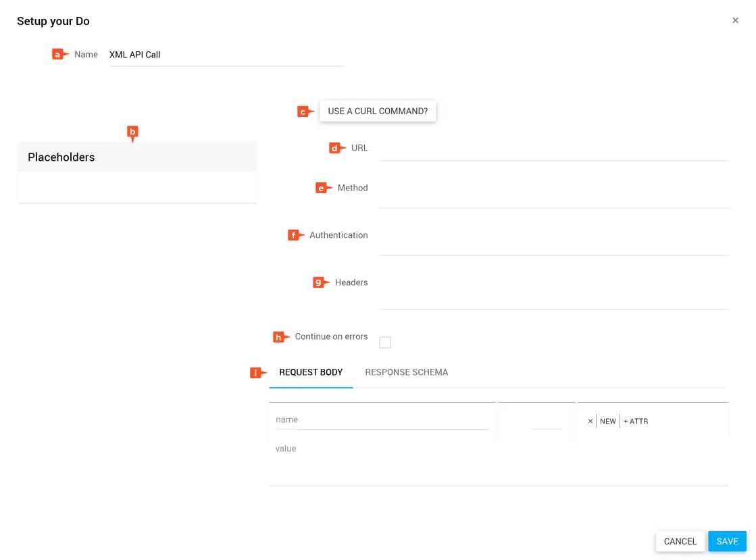Click the Name field containing XML API Call
Screen dimensions: 756x560
coord(226,55)
